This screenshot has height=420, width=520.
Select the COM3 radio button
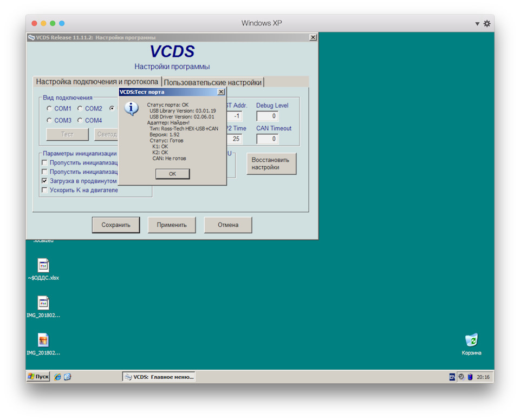[49, 120]
